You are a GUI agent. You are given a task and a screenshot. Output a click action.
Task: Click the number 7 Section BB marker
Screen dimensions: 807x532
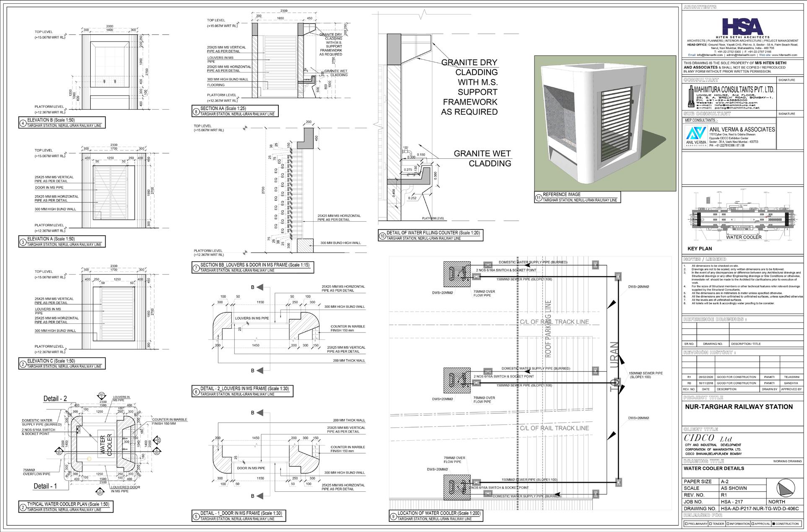[x=196, y=268]
